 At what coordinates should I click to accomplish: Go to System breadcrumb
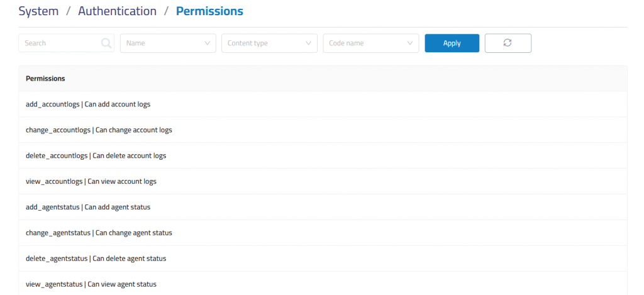coord(38,11)
